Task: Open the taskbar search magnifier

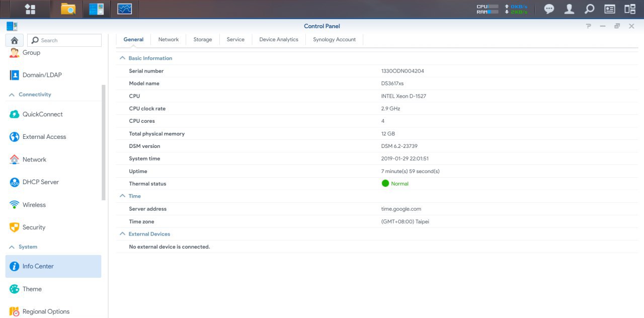Action: (589, 9)
